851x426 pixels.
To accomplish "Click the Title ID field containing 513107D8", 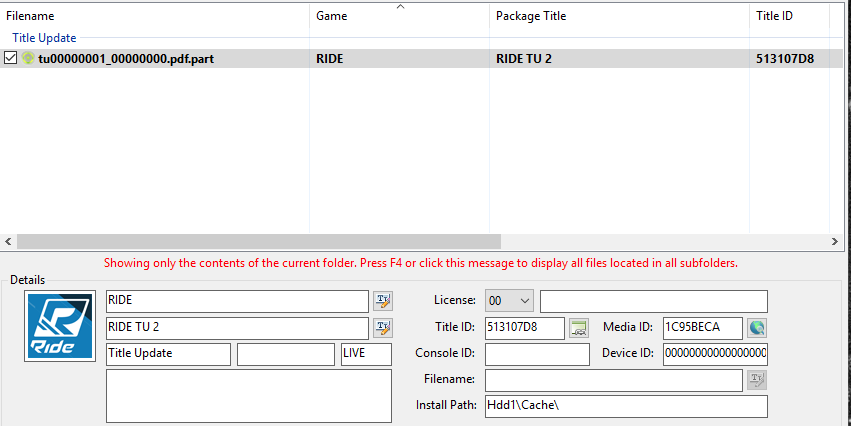I will click(524, 328).
